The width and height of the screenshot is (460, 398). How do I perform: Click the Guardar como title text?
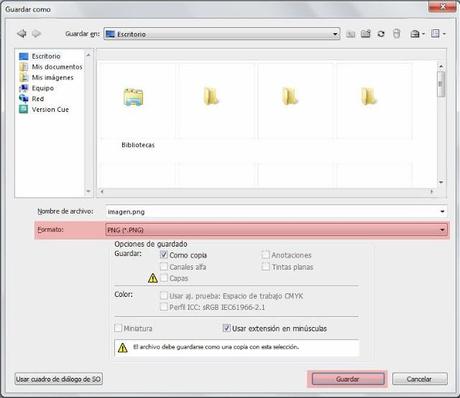tap(28, 9)
